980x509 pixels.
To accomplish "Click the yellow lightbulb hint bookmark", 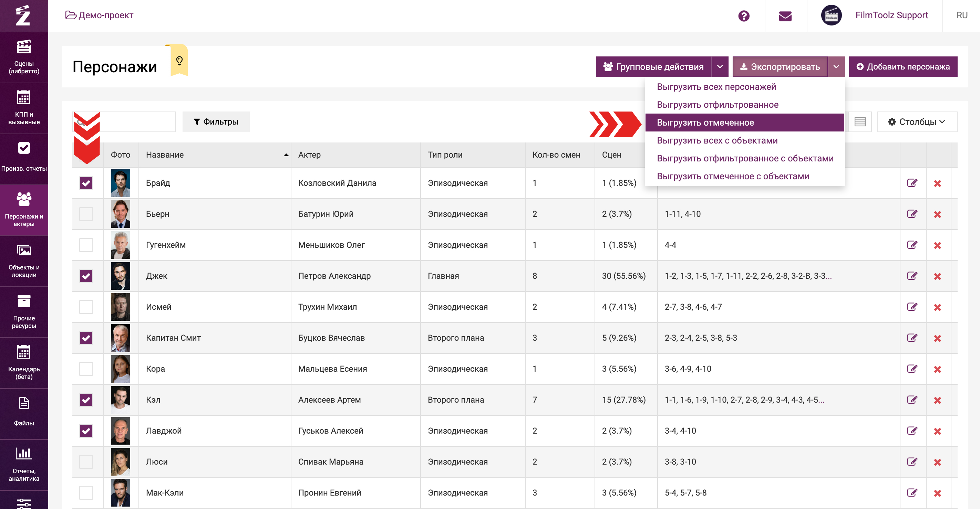I will click(x=179, y=61).
